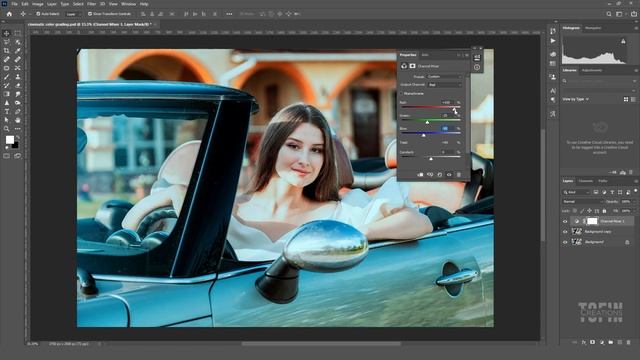Switch to the Adjustments tab
The height and width of the screenshot is (360, 640).
[x=591, y=70]
